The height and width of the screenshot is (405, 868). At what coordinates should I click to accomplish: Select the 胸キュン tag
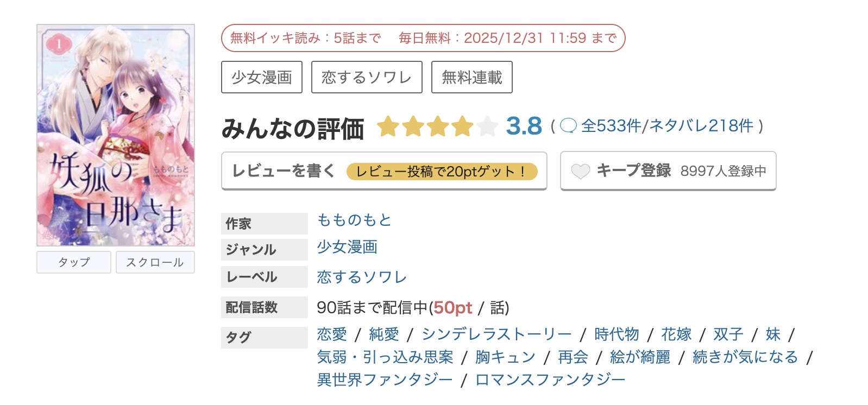tap(505, 357)
